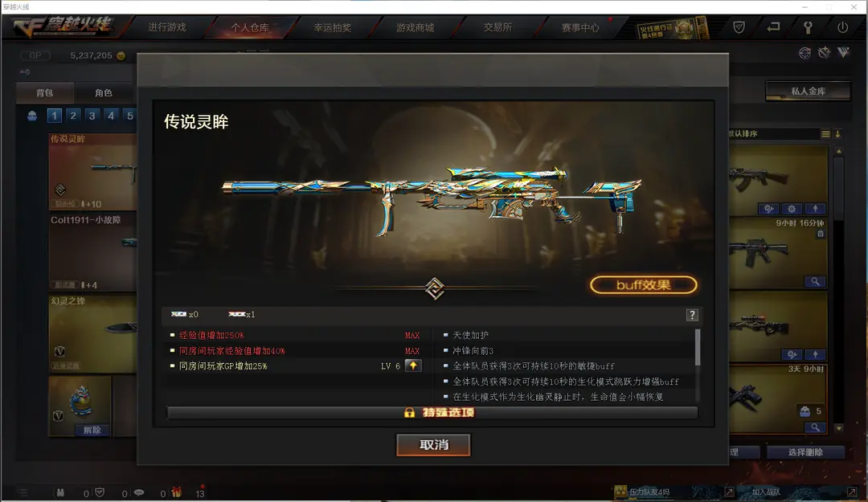Screen dimensions: 868x502
Task: Click the shield icon in top bar
Action: (x=739, y=27)
